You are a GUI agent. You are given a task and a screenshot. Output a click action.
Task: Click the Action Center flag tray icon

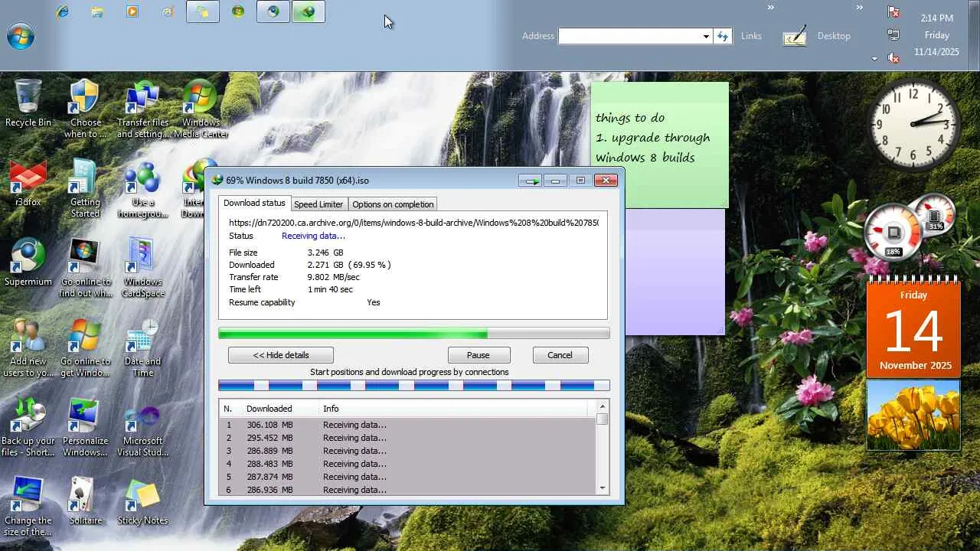pos(893,11)
